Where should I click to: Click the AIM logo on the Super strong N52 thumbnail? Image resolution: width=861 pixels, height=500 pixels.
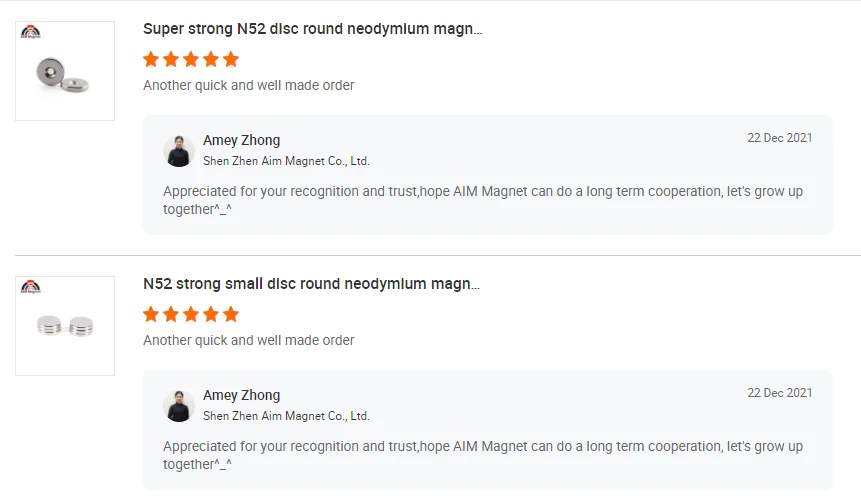coord(31,32)
